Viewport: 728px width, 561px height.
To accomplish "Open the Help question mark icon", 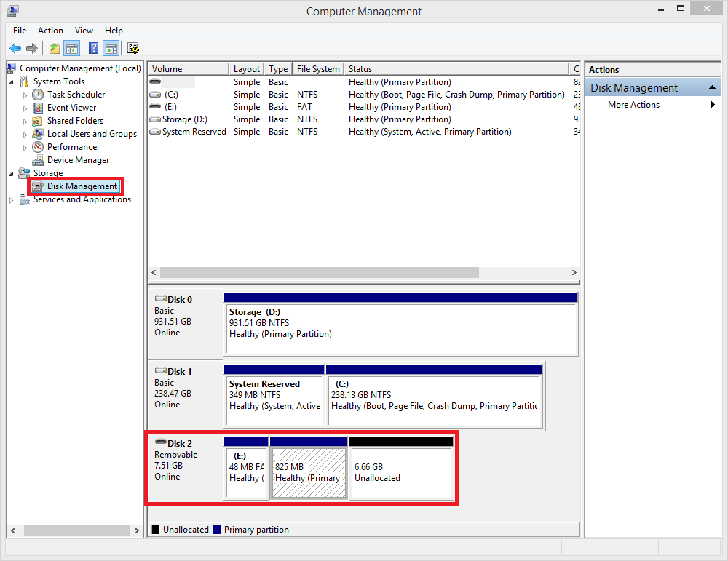I will pos(93,49).
